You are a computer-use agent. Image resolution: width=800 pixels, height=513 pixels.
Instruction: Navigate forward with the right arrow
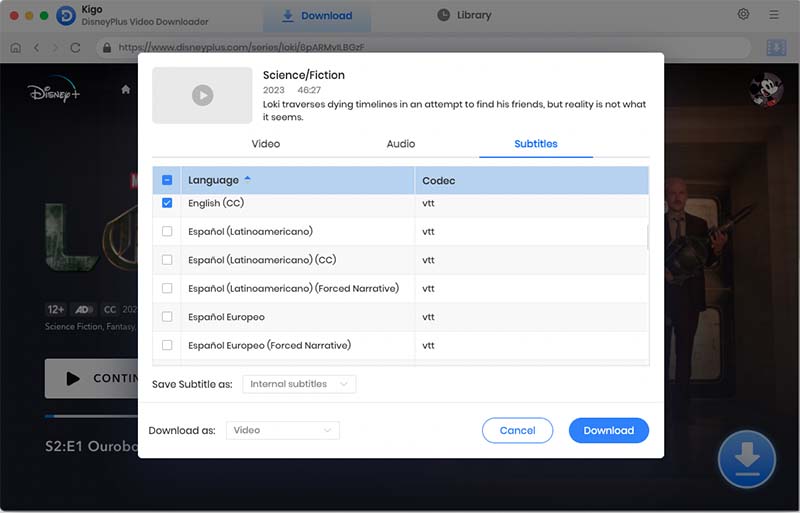55,47
